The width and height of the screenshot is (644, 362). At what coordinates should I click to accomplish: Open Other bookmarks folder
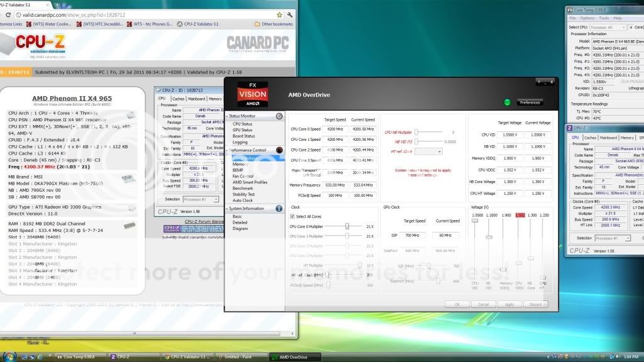pyautogui.click(x=274, y=25)
